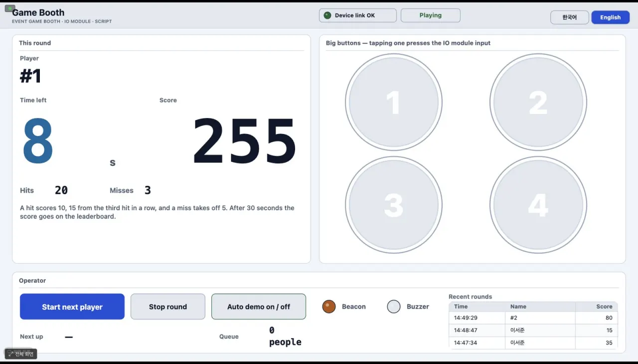Click Start next player button
Screen dimensions: 638x364
tap(72, 307)
